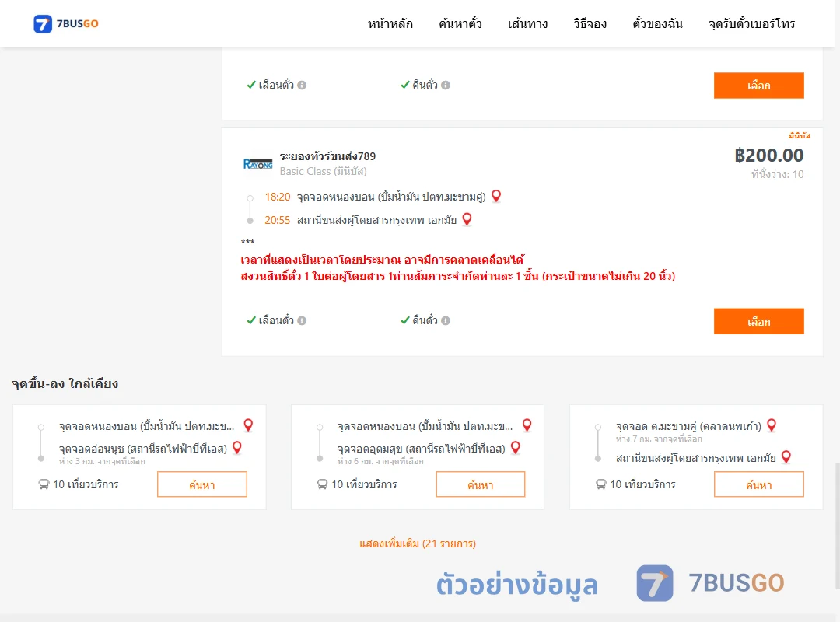Open จุดรับตั๋วเบอร์โทร navigation item

(x=751, y=23)
